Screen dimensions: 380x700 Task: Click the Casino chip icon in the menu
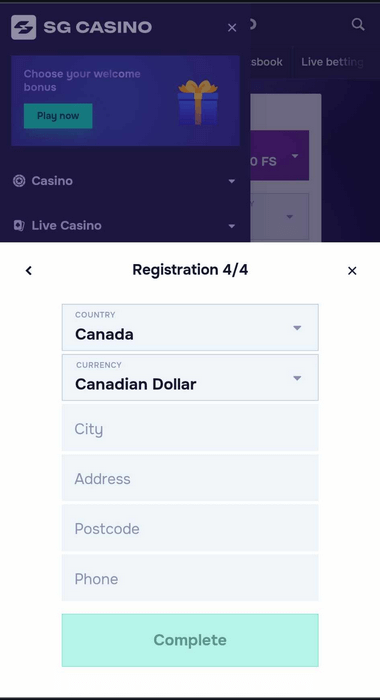click(19, 181)
